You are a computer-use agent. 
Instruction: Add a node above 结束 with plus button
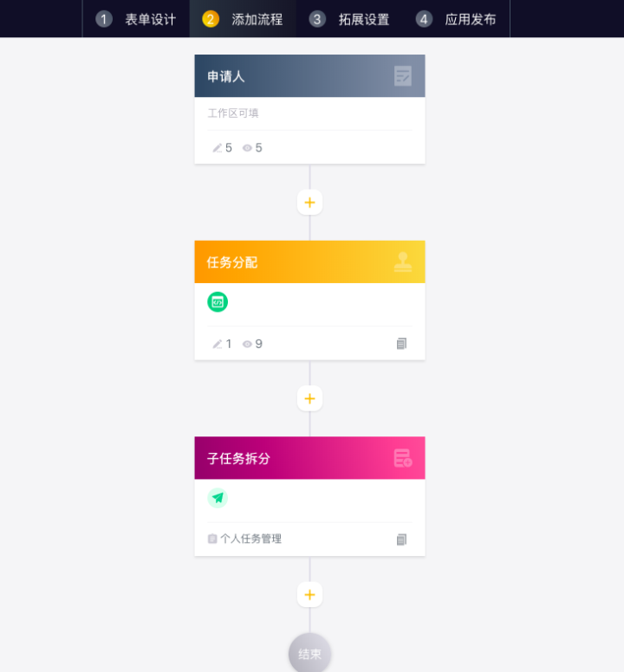[x=309, y=594]
